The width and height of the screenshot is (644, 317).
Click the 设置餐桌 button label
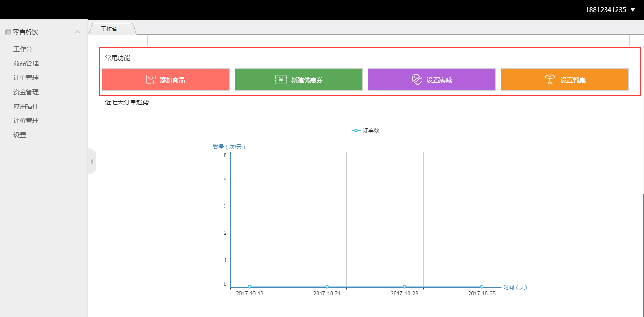[x=573, y=80]
